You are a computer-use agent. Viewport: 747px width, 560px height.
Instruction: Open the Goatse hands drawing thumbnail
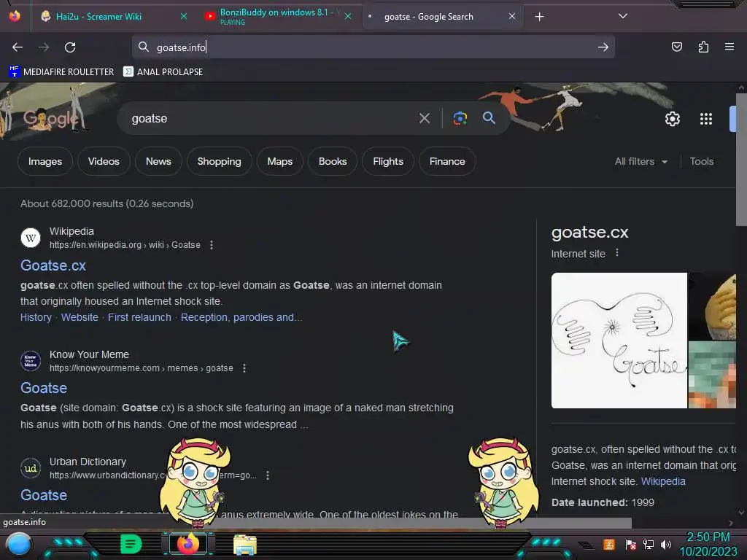pyautogui.click(x=619, y=340)
